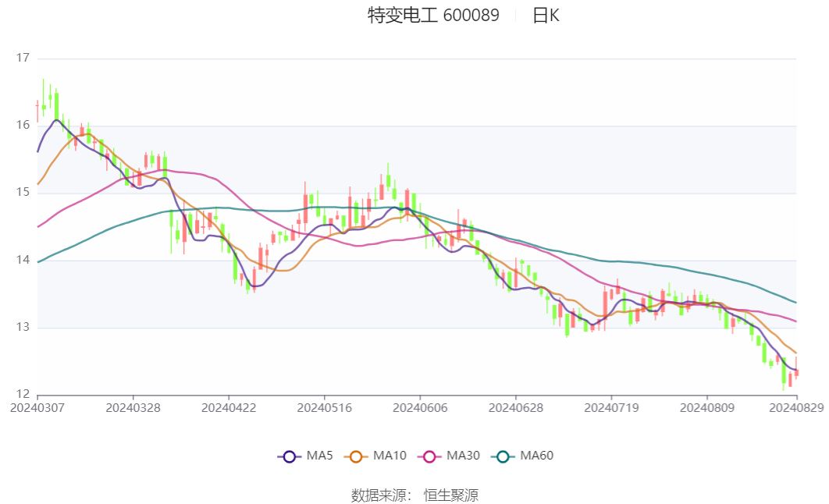Select the 20240829 date axis label
The image size is (829, 504).
coord(796,408)
